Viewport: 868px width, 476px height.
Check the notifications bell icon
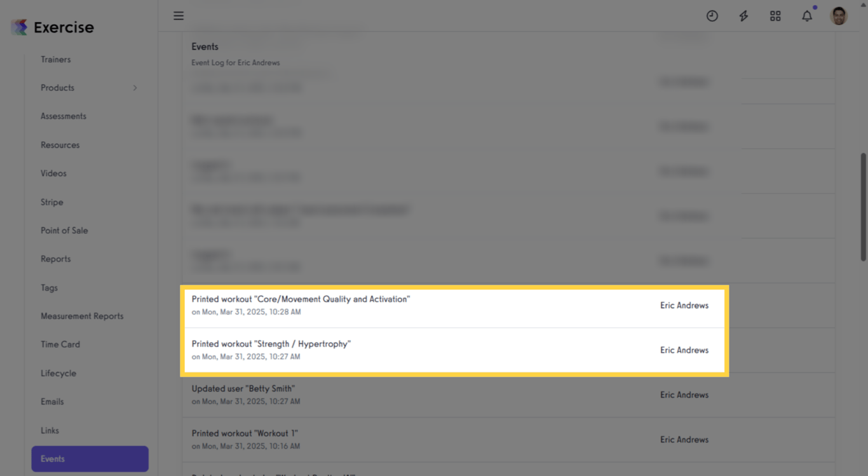click(x=807, y=16)
